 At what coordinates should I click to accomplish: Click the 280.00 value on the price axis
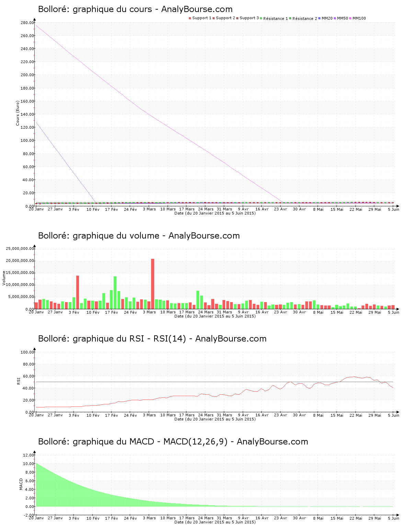click(x=27, y=23)
